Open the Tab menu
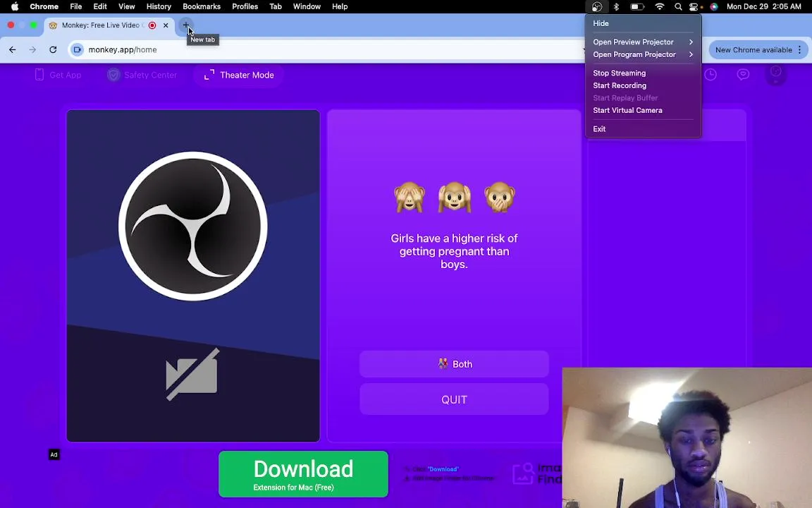This screenshot has width=812, height=508. 276,7
